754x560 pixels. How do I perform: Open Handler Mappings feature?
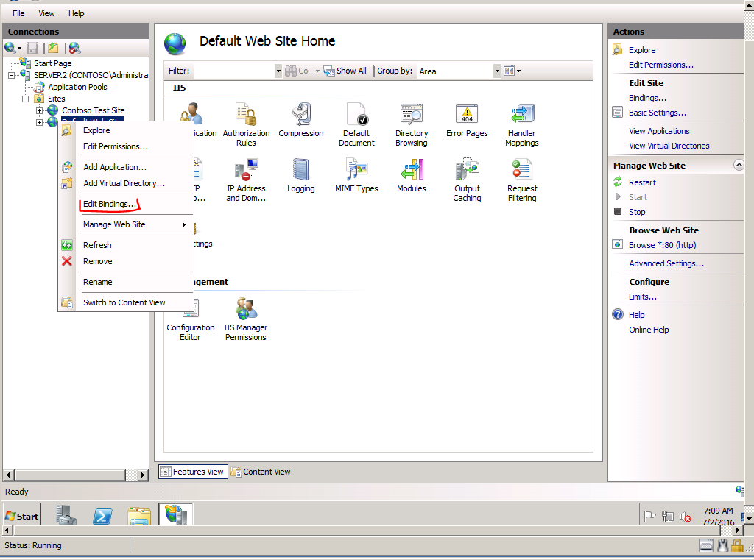coord(522,124)
